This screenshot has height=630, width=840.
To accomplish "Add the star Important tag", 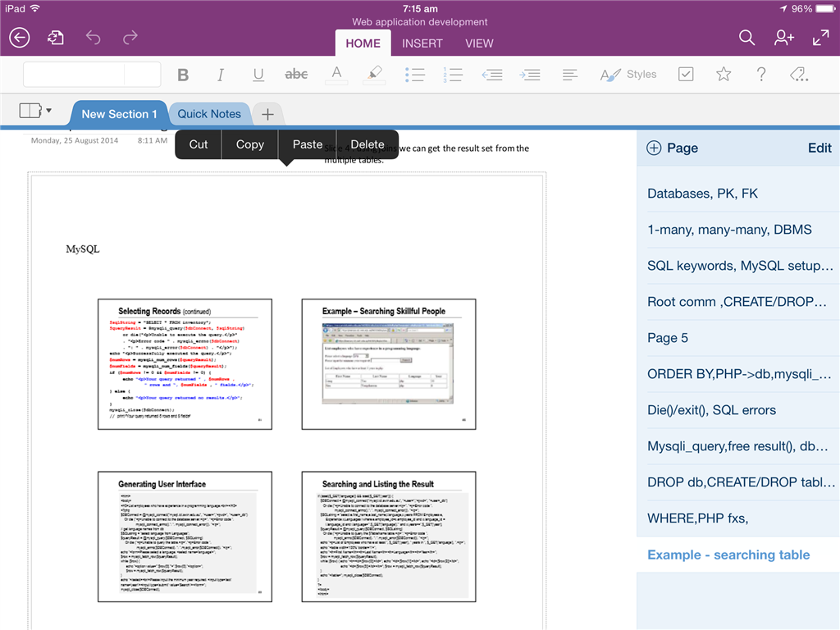I will pos(724,74).
